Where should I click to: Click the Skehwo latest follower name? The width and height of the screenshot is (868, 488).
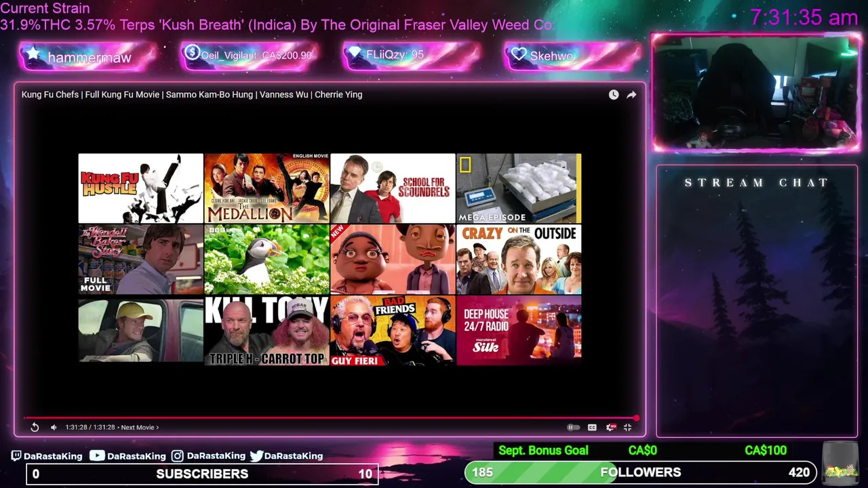click(x=551, y=56)
